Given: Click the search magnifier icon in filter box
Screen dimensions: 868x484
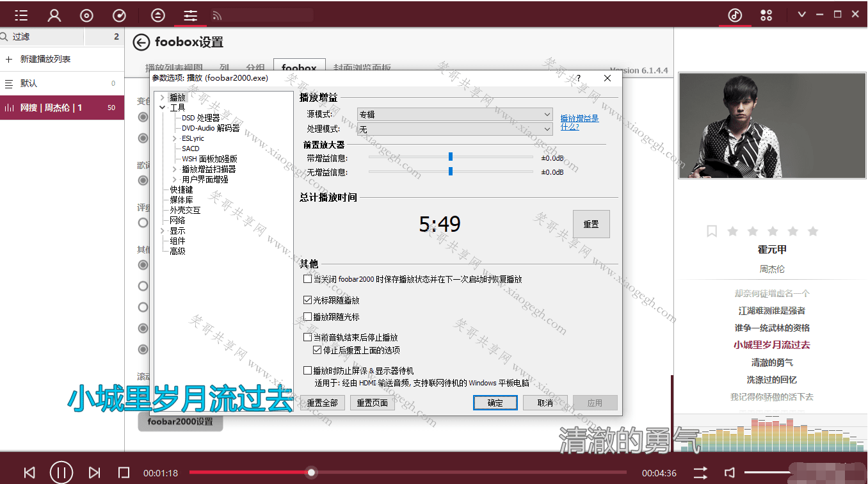Looking at the screenshot, I should (5, 37).
